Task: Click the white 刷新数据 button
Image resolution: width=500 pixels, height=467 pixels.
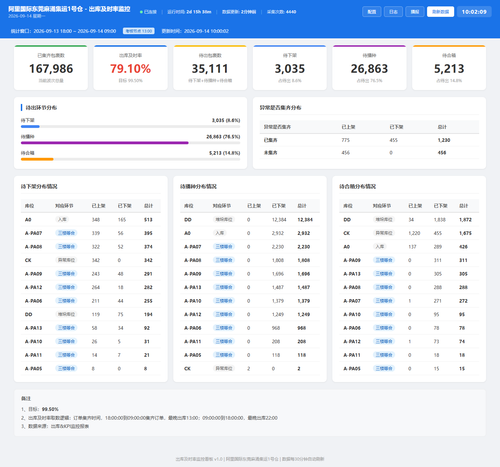Action: (x=440, y=12)
